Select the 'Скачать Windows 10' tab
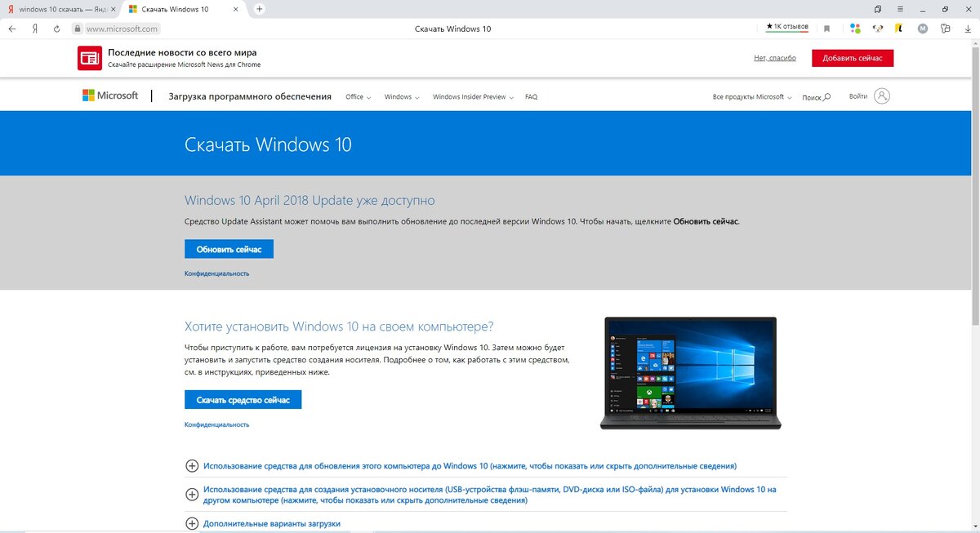 tap(184, 9)
